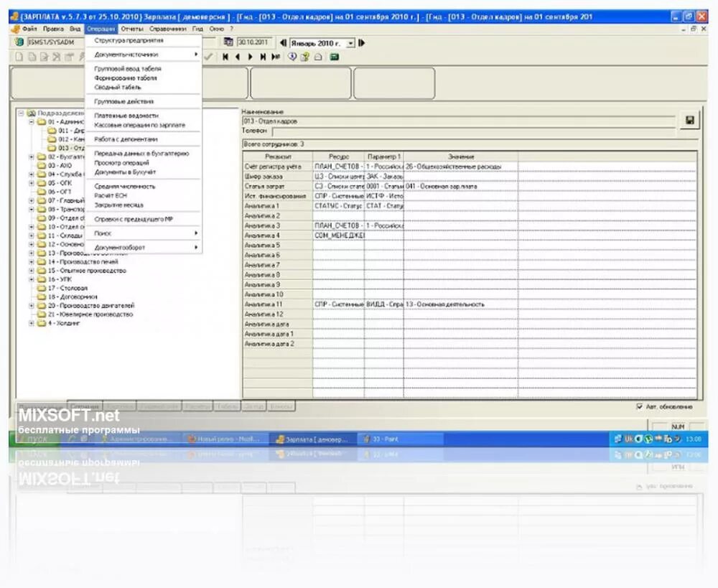Image resolution: width=718 pixels, height=588 pixels.
Task: Open Документы-источники submenu
Action: [x=143, y=55]
